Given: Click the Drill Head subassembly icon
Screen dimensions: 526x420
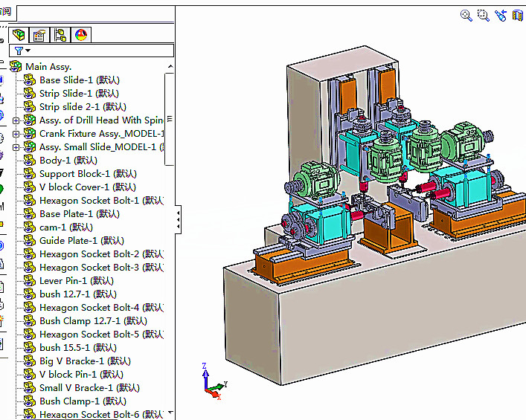Looking at the screenshot, I should coord(30,120).
